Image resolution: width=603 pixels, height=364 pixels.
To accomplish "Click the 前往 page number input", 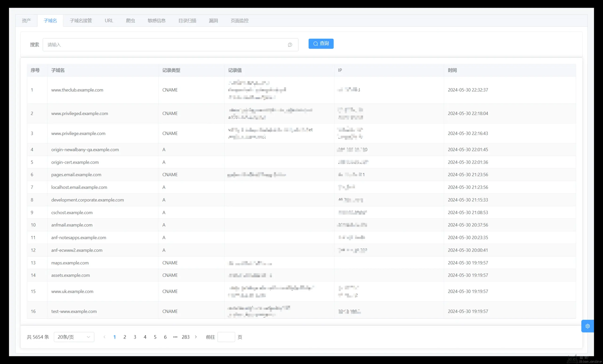I will (226, 337).
